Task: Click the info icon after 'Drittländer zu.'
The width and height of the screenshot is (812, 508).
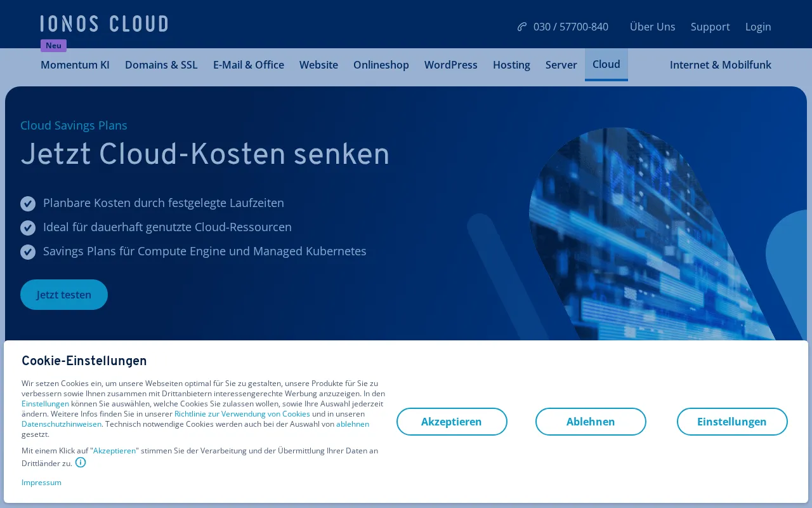Action: pos(81,462)
